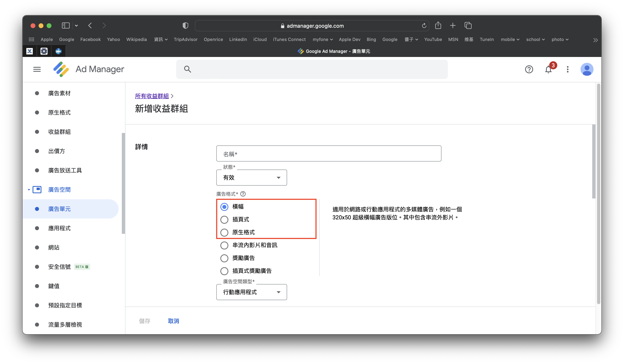Open the YouTube bookmark
624x364 pixels.
[433, 39]
